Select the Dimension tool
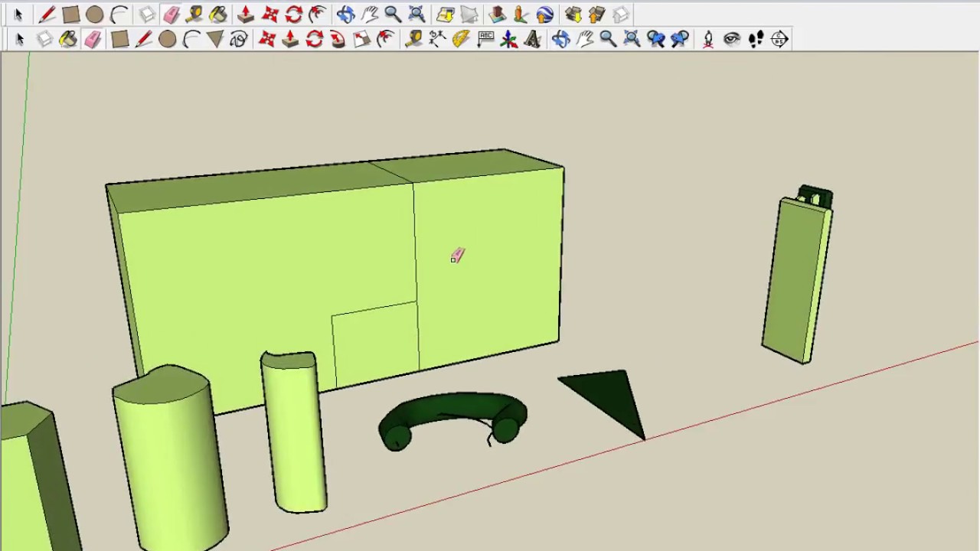This screenshot has width=980, height=551. click(x=437, y=39)
